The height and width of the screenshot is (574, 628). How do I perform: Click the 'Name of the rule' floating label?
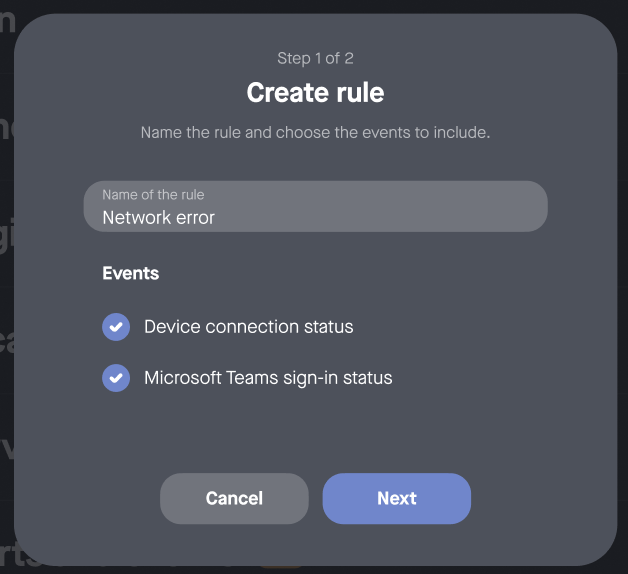click(153, 195)
